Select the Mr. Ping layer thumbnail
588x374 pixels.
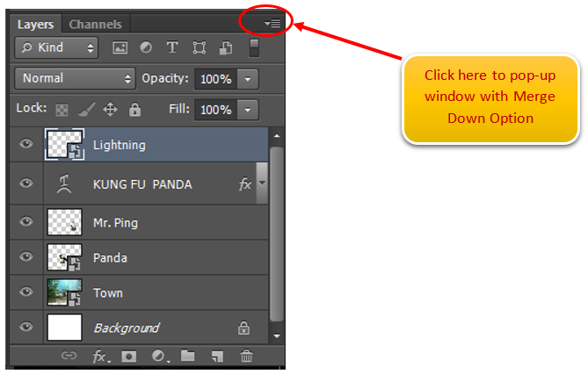pos(64,222)
